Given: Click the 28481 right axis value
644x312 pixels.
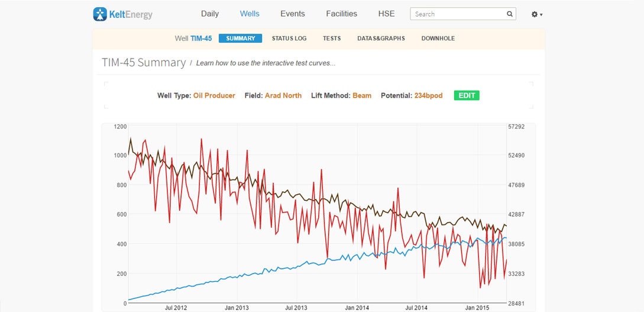Looking at the screenshot, I should [x=516, y=303].
